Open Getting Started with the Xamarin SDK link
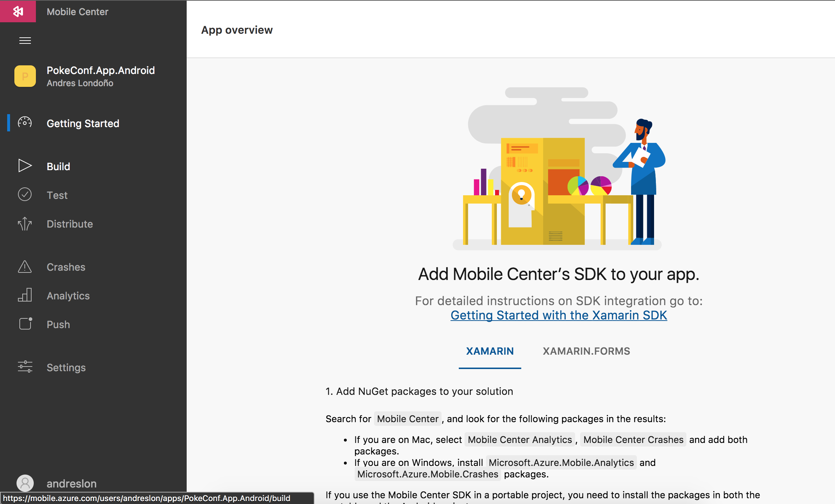This screenshot has width=835, height=504. click(559, 315)
